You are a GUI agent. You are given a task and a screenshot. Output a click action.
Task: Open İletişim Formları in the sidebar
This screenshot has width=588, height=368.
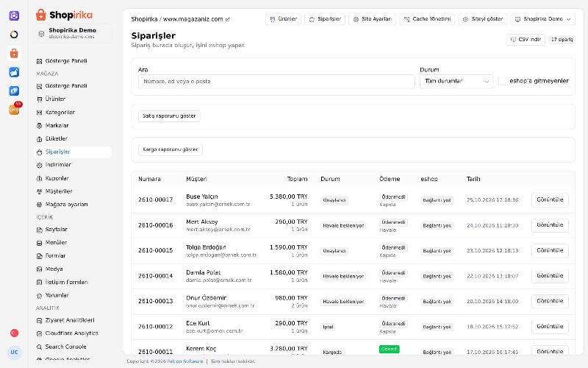point(72,282)
